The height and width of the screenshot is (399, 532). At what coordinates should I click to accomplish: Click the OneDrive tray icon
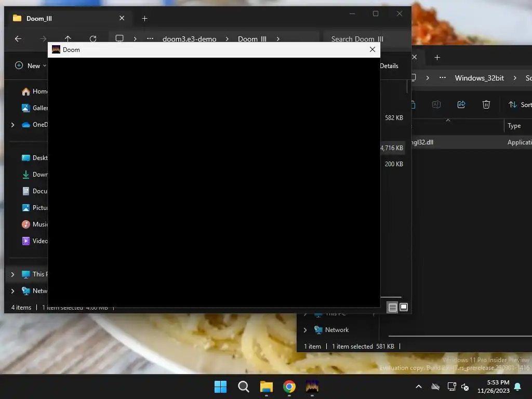click(x=435, y=387)
